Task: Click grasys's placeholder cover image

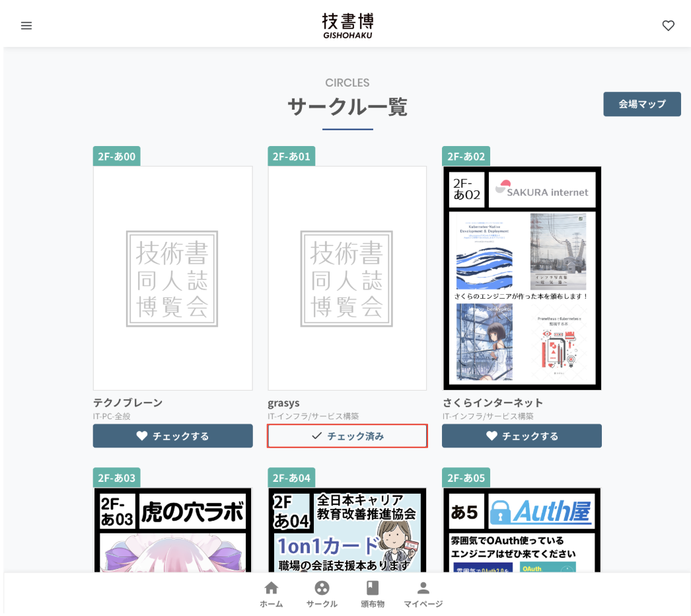Action: coord(347,278)
